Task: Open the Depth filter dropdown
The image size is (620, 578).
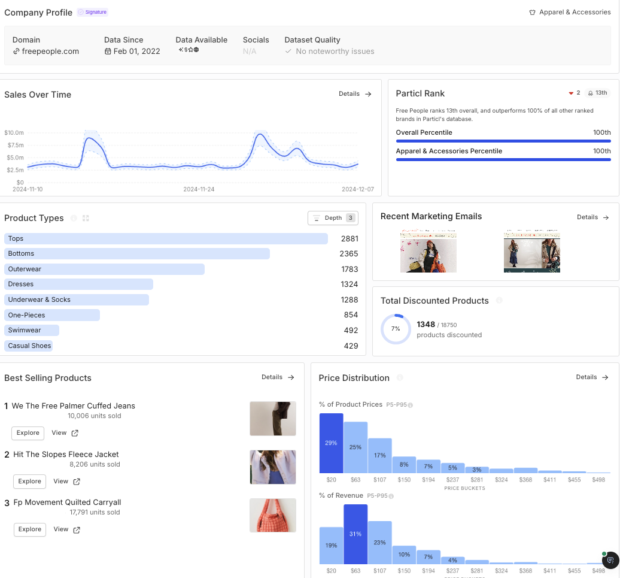Action: coord(333,218)
